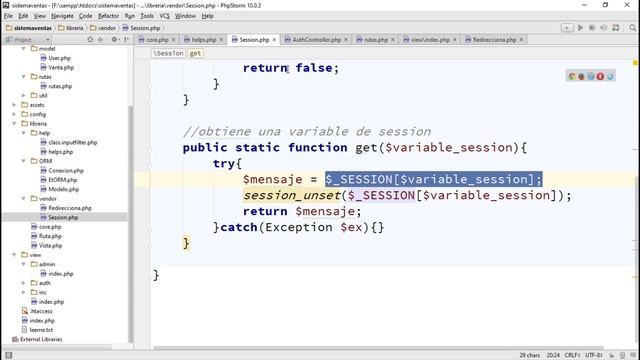Expand the inc folder

point(24,292)
